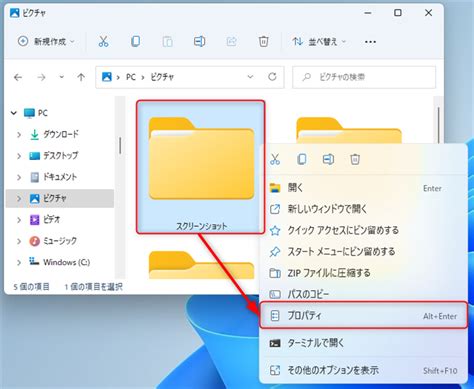Choose その他のオプションを表示

(x=364, y=370)
